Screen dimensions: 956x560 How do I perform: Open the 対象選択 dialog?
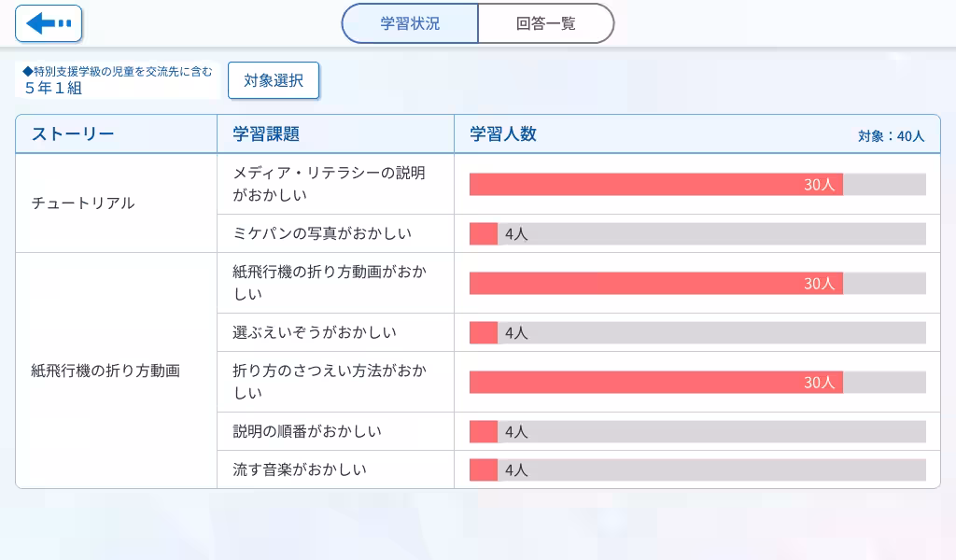click(x=273, y=80)
